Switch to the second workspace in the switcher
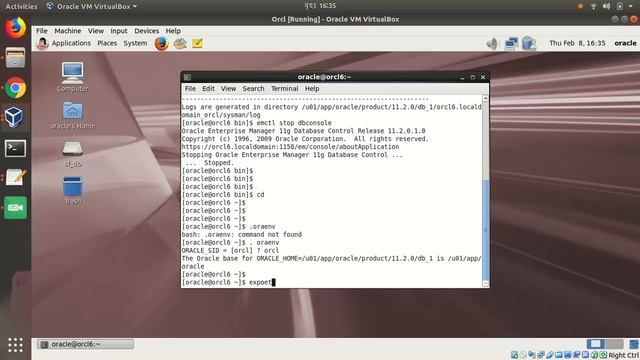This screenshot has height=360, width=640. click(614, 344)
